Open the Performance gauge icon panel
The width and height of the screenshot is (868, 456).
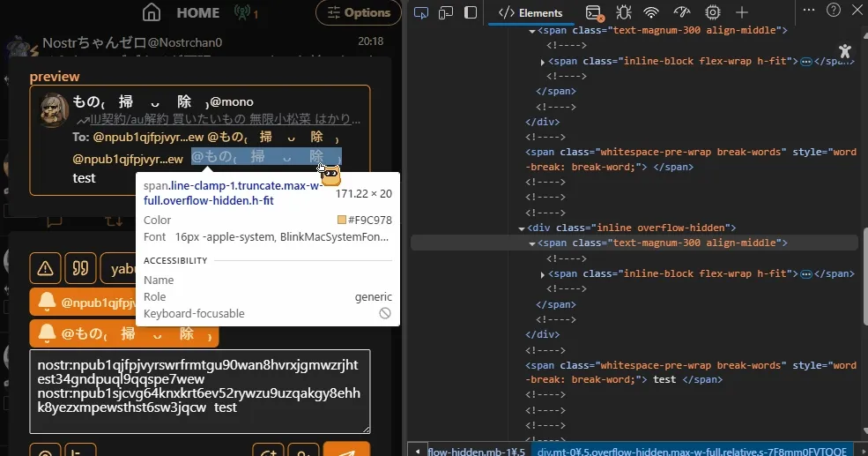click(682, 12)
